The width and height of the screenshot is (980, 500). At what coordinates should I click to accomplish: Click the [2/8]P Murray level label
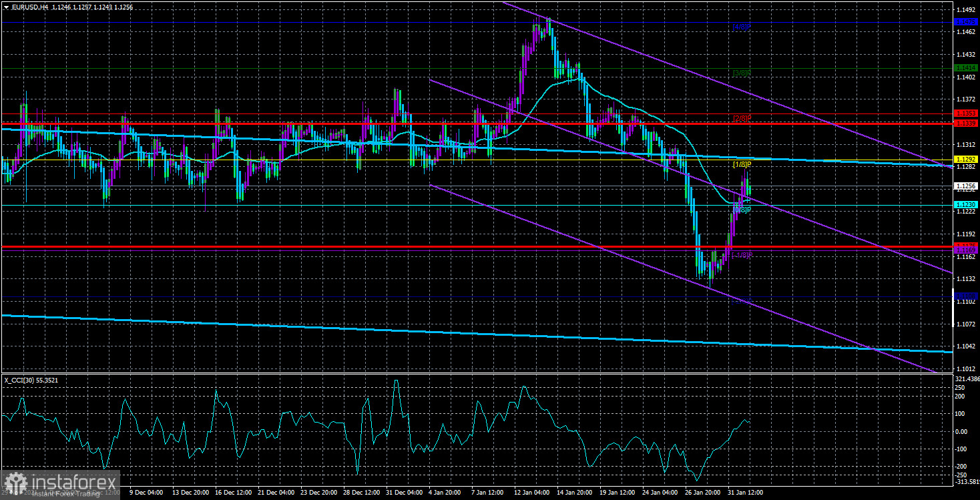point(742,118)
